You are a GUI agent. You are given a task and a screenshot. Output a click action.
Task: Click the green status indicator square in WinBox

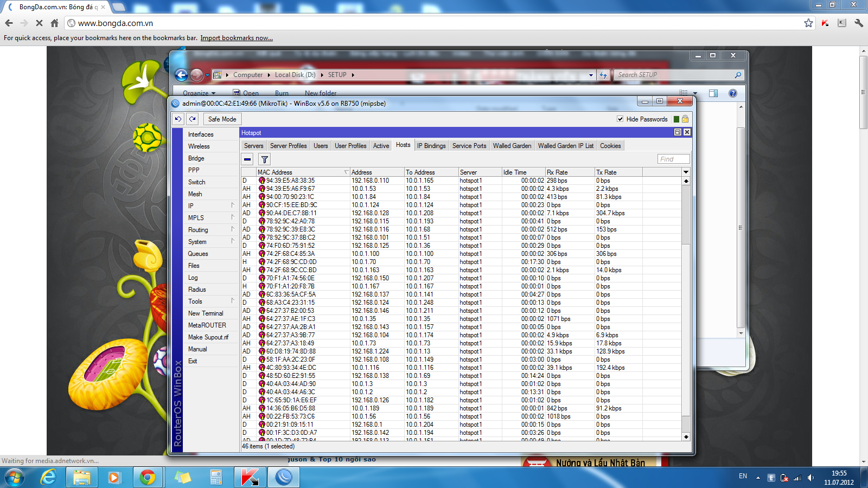point(676,119)
